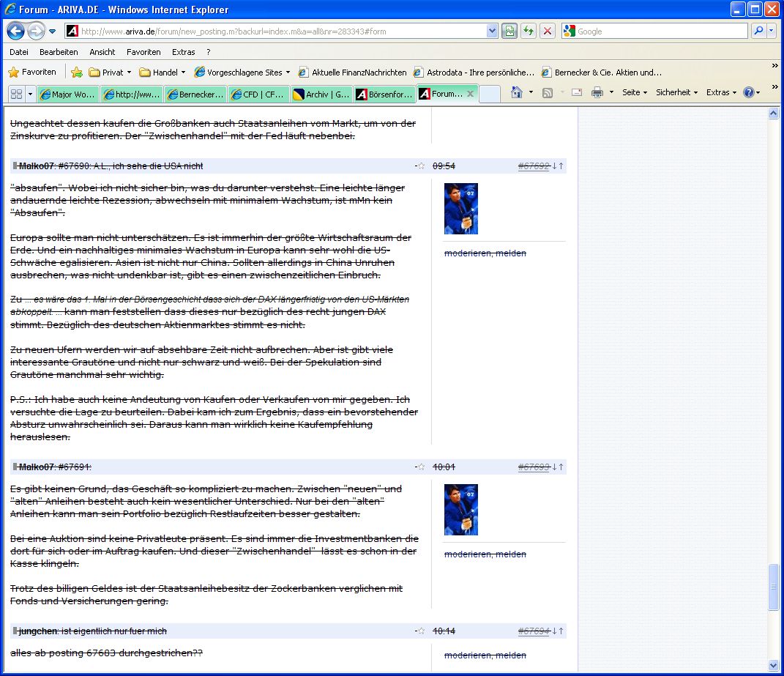
Task: Open Astrodata favorite link
Action: [x=474, y=73]
